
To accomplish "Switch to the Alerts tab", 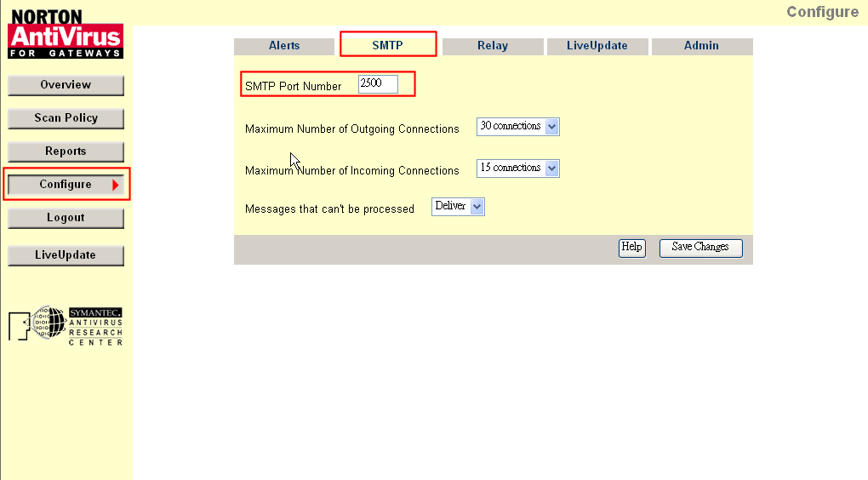I will click(x=284, y=46).
